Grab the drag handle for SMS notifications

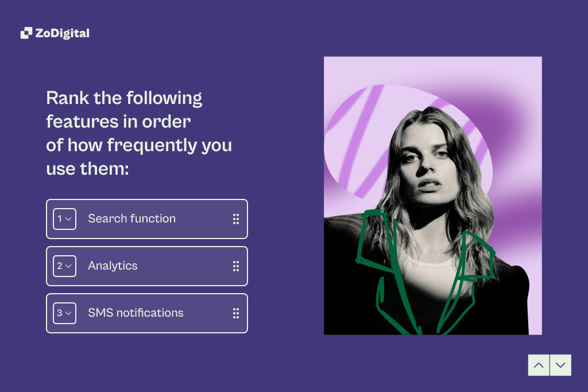pos(235,313)
